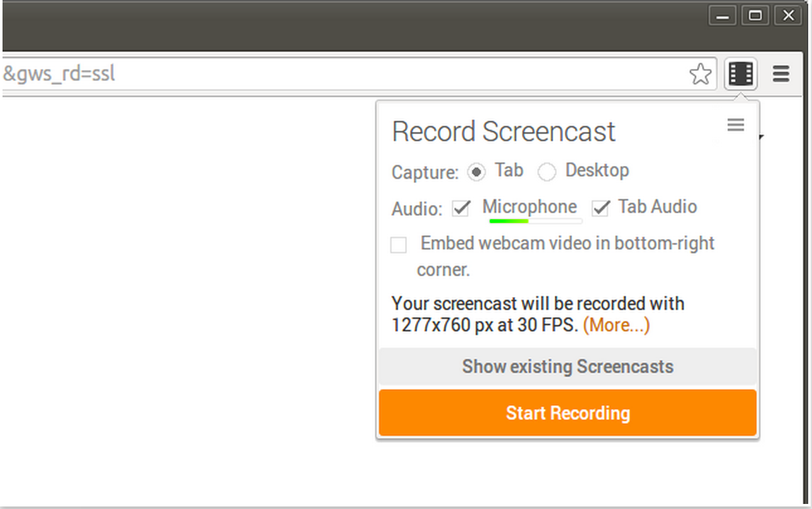The height and width of the screenshot is (509, 812).
Task: Maximize the browser window
Action: click(755, 16)
